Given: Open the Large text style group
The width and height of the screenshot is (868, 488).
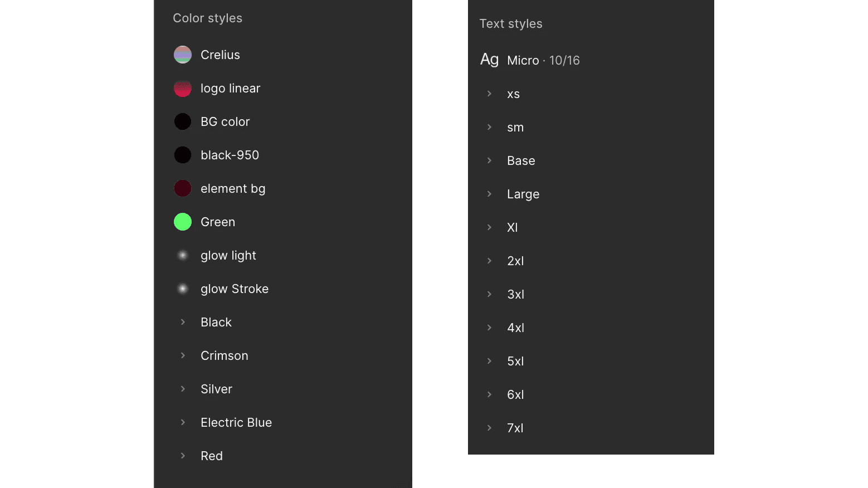Looking at the screenshot, I should click(489, 194).
